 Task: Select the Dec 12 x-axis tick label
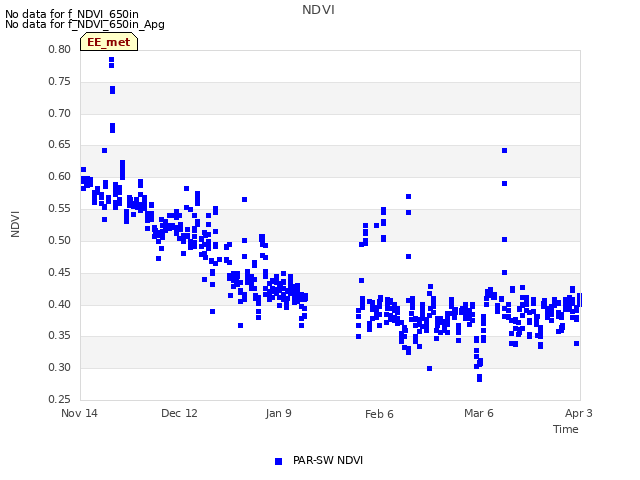[179, 413]
